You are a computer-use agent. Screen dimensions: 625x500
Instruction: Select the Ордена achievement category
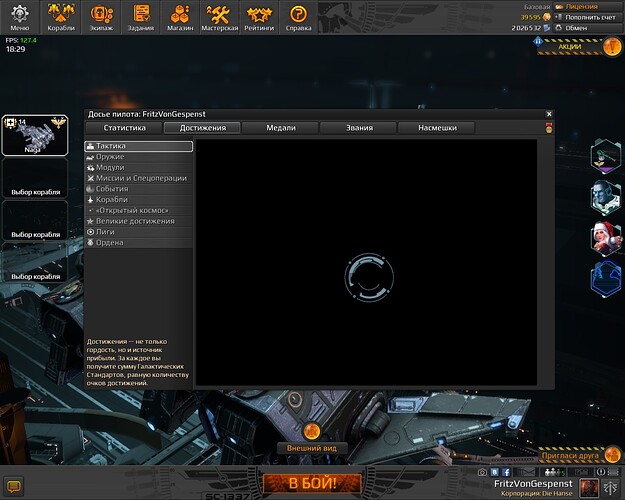pos(139,243)
